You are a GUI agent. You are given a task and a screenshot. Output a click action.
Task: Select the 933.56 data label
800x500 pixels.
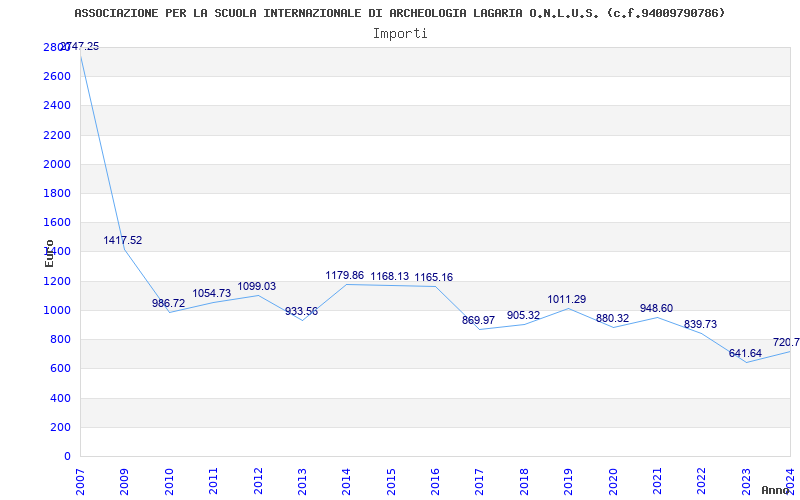(301, 311)
